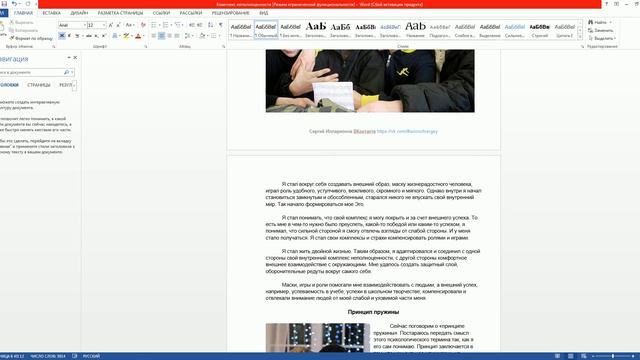Decrease font size with shrink font icon

[118, 25]
